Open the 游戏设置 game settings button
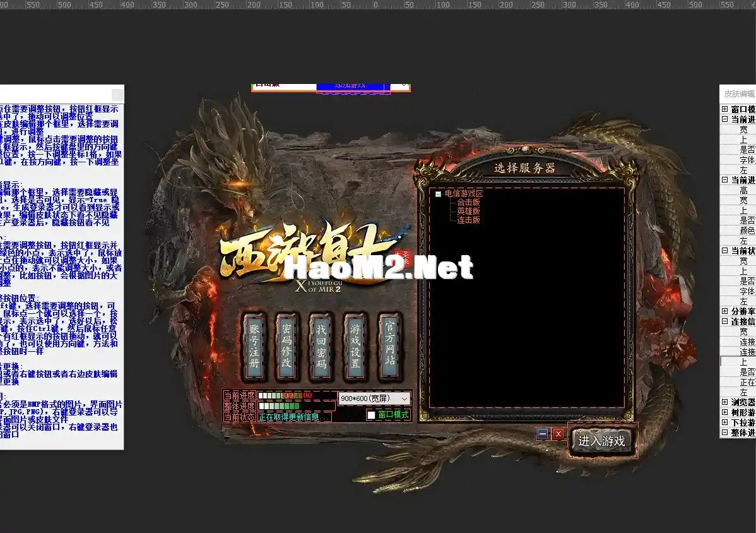 [355, 347]
